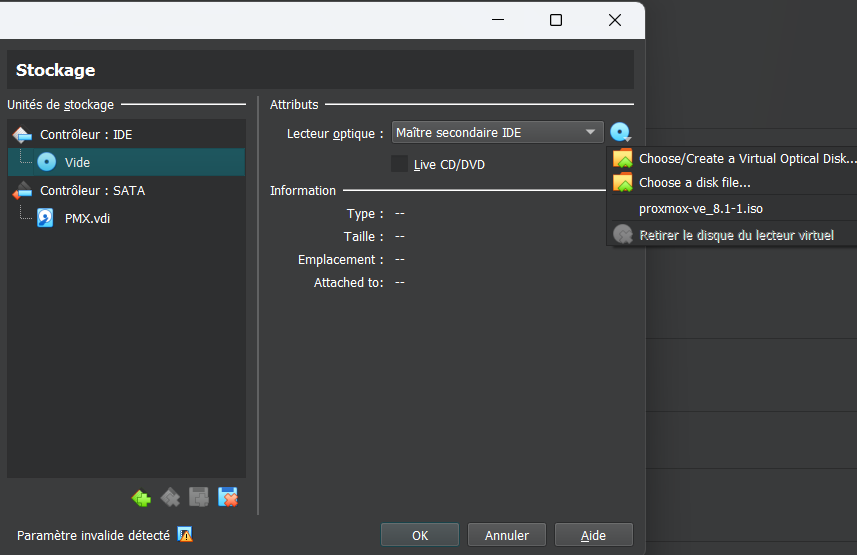Image resolution: width=857 pixels, height=555 pixels.
Task: Select Choose a disk file menu entry
Action: (732, 183)
